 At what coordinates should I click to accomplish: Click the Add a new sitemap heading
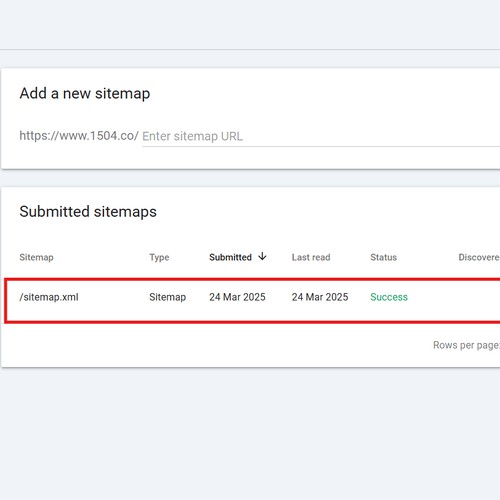point(85,93)
